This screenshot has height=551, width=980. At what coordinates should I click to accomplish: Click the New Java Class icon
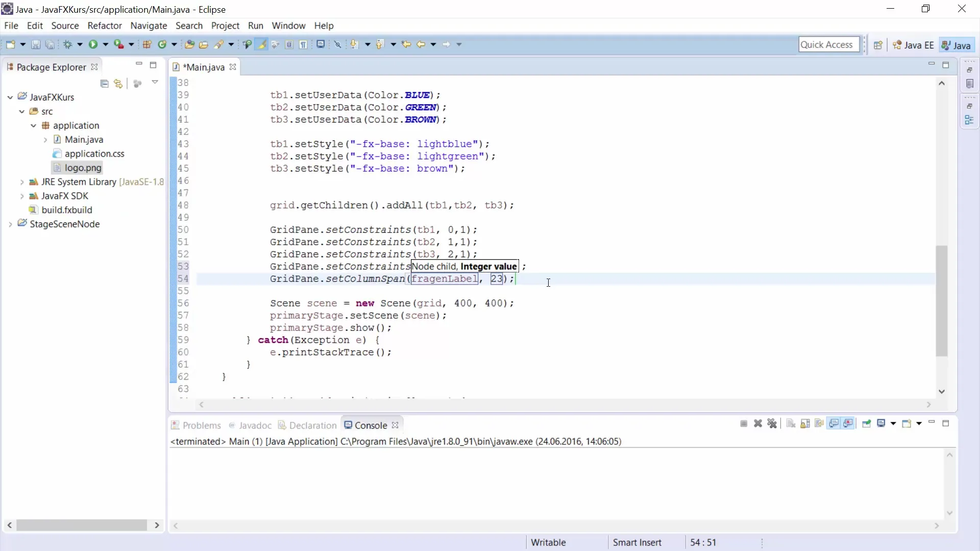pos(162,44)
